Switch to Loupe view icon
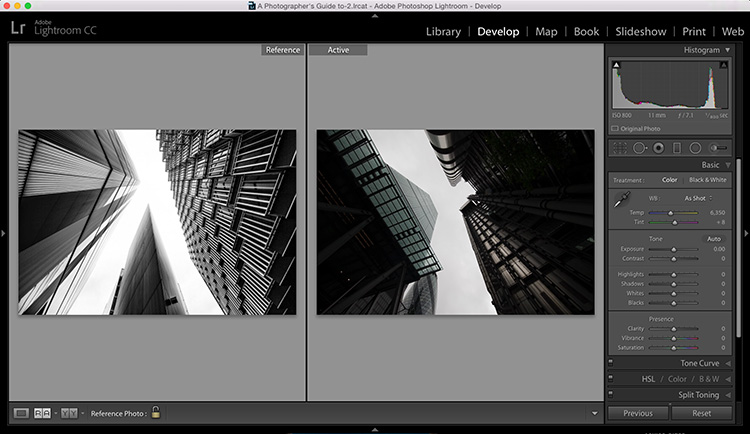This screenshot has width=750, height=434. point(21,413)
